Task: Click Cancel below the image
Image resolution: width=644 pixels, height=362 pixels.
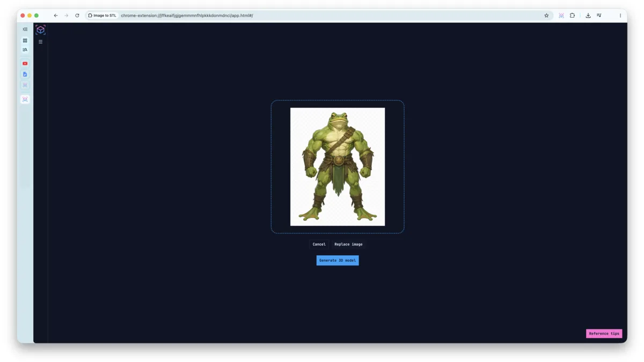Action: click(x=319, y=244)
